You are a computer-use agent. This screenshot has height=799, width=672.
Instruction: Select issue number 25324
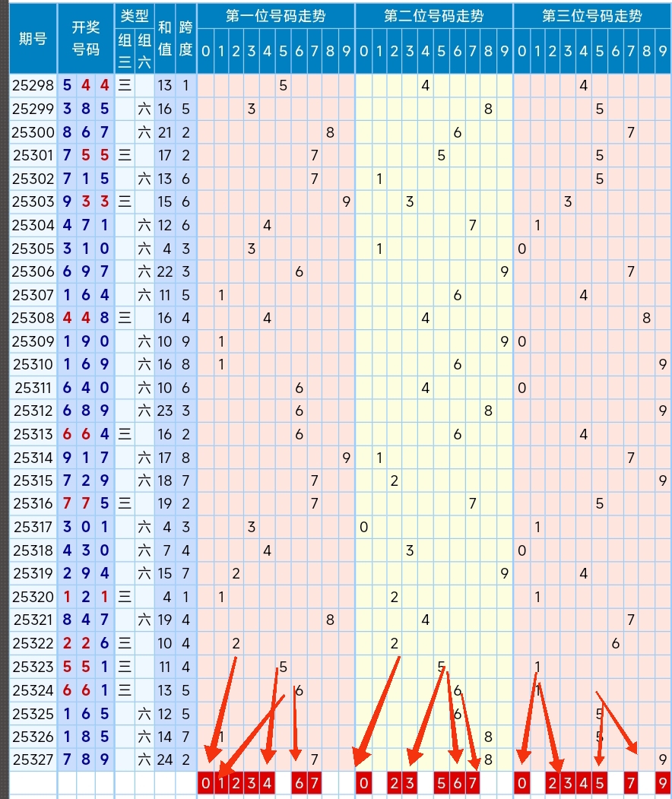pyautogui.click(x=33, y=690)
